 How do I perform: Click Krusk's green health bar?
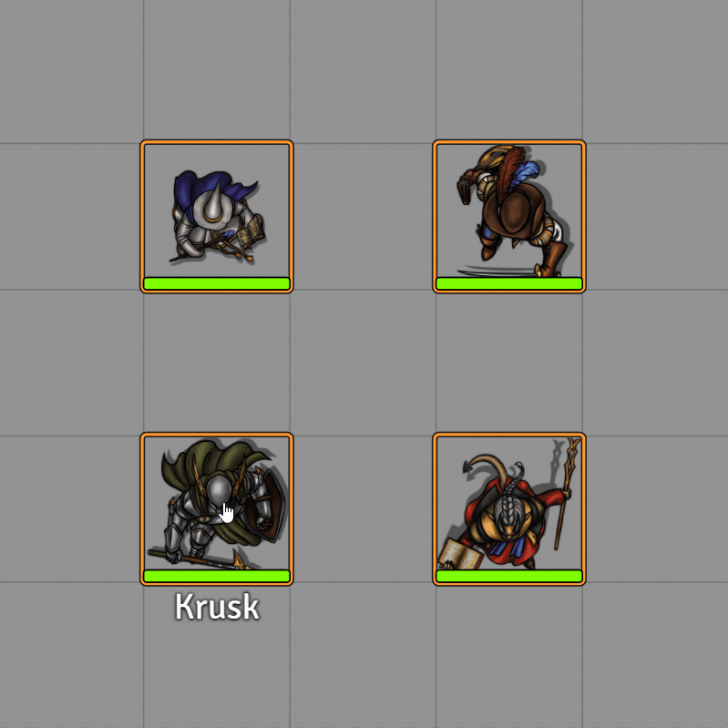click(x=217, y=576)
